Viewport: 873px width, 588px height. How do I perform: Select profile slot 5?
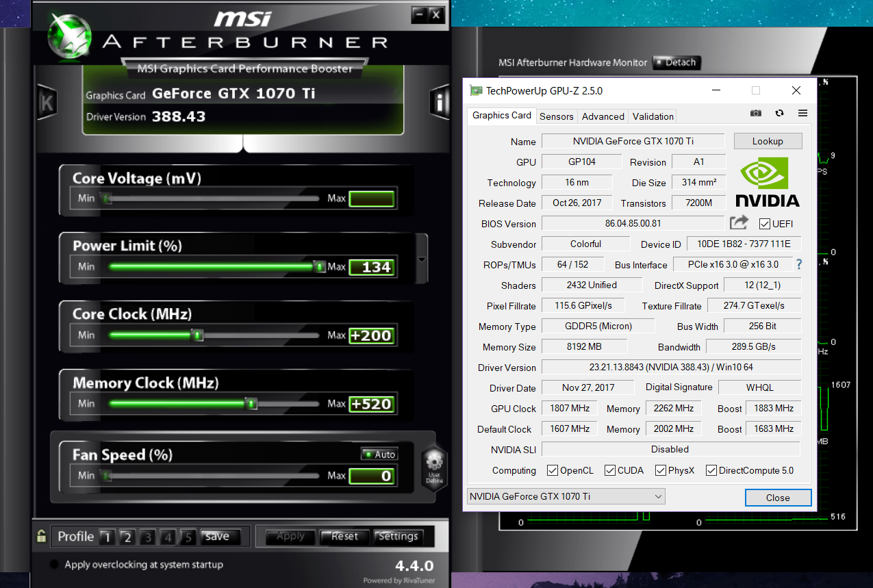(188, 537)
